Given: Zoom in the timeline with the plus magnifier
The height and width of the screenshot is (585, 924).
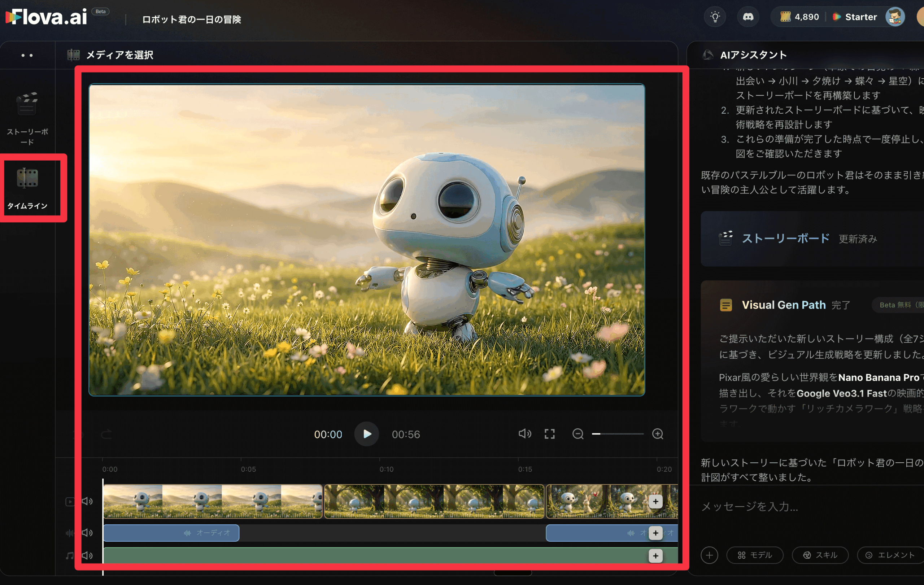Looking at the screenshot, I should tap(658, 434).
